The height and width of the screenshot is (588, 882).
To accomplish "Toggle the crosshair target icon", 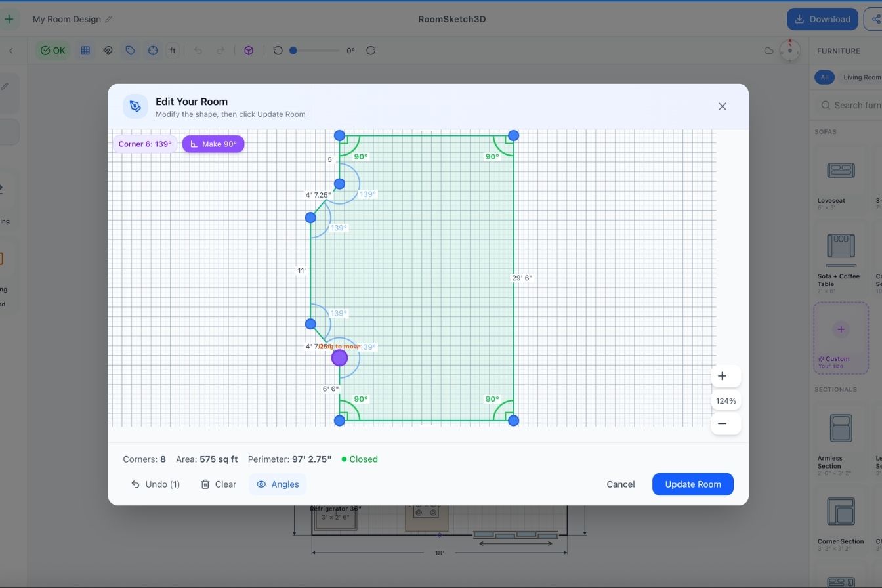I will (153, 51).
